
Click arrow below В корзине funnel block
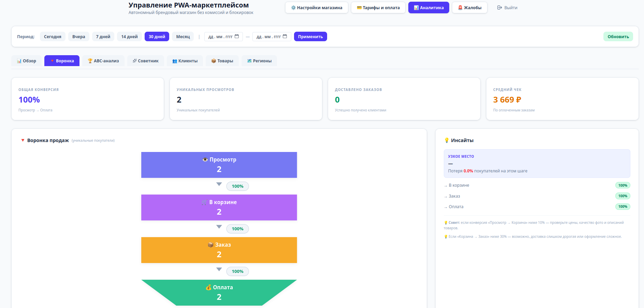tap(219, 227)
